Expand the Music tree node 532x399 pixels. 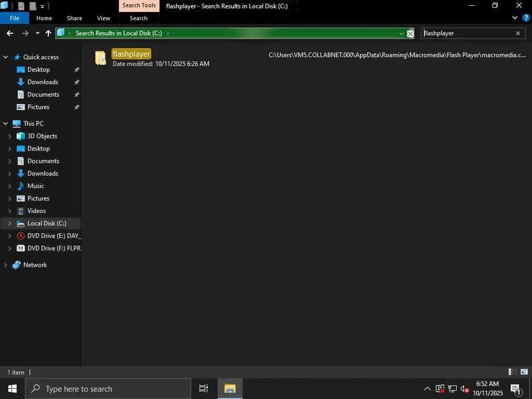(x=9, y=186)
